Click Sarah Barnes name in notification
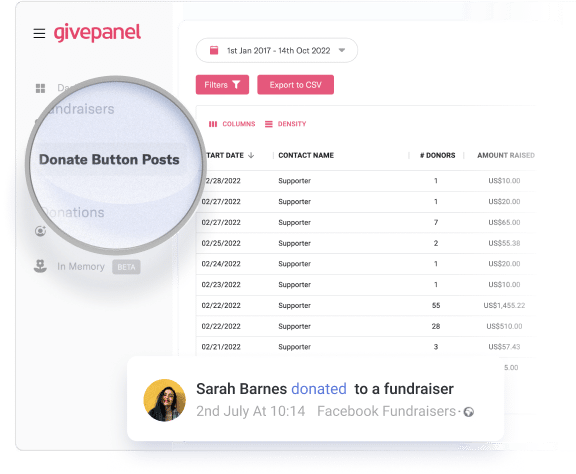This screenshot has width=576, height=474. click(241, 389)
